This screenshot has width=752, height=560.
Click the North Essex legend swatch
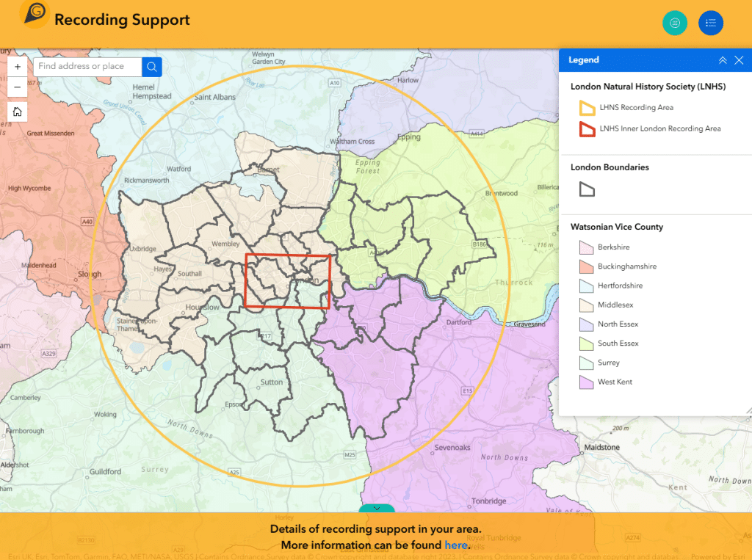(x=587, y=324)
